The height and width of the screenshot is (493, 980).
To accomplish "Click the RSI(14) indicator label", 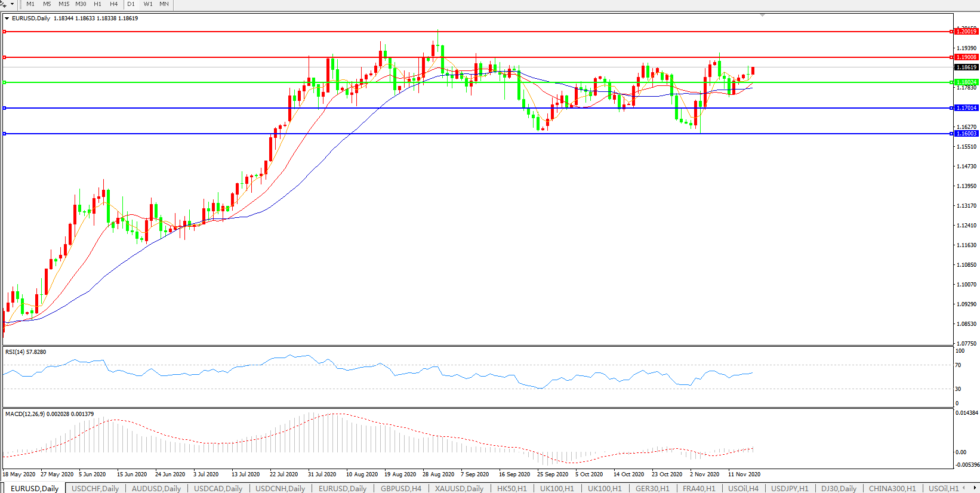I will [25, 352].
